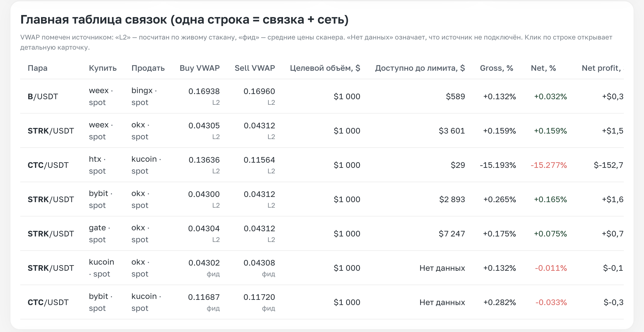Select the buy VWAP value 0.04305
The image size is (644, 332).
(204, 126)
